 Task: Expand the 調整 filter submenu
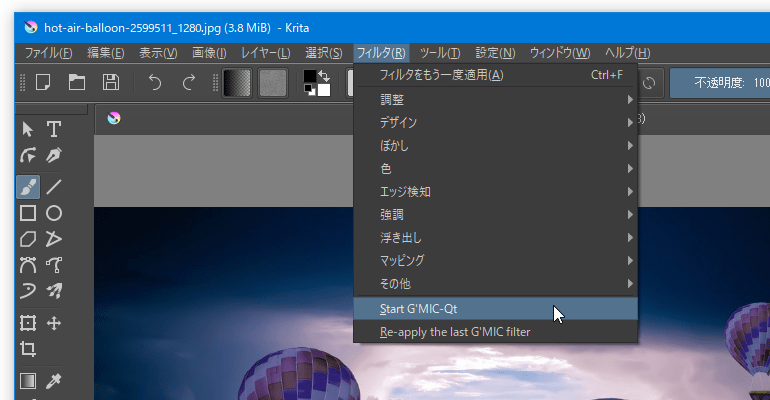pos(495,100)
